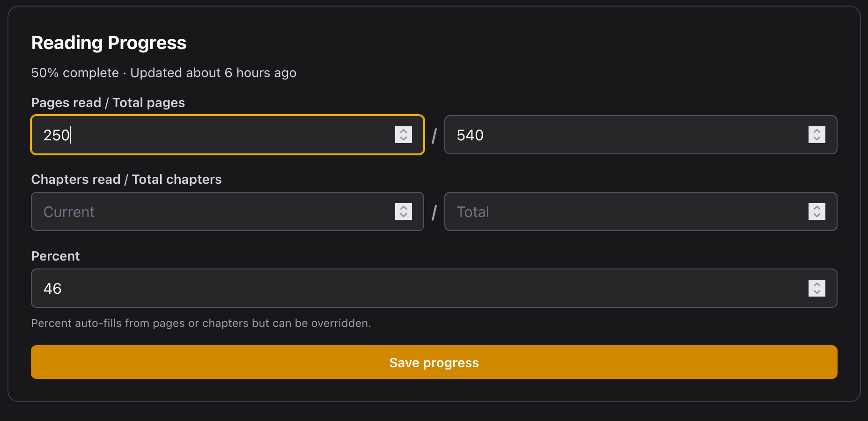Decrease total chapters with down arrow
Image resolution: width=868 pixels, height=421 pixels.
pyautogui.click(x=817, y=216)
